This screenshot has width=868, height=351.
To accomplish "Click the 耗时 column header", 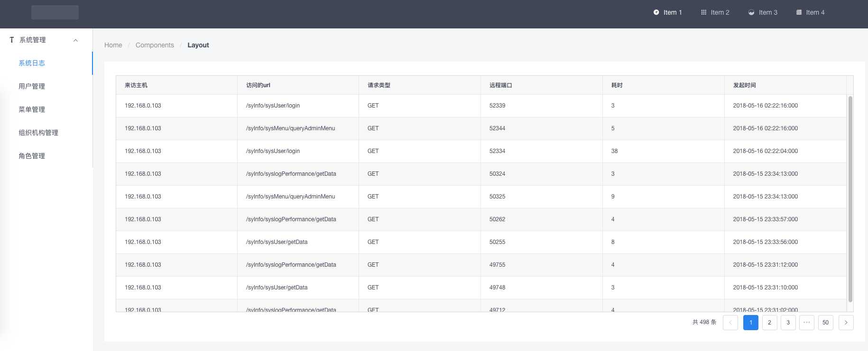I will tap(664, 85).
